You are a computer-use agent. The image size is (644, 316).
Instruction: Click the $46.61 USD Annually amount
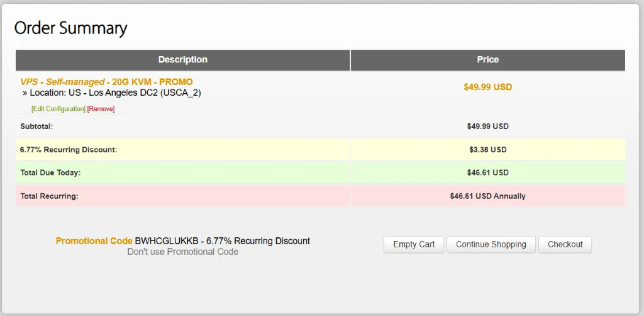click(487, 196)
